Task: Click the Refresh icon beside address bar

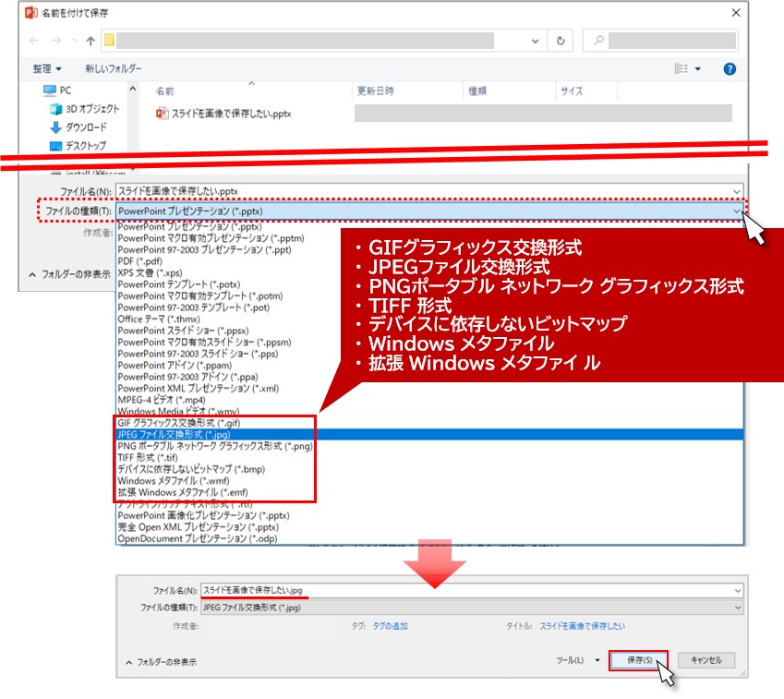Action: 561,42
